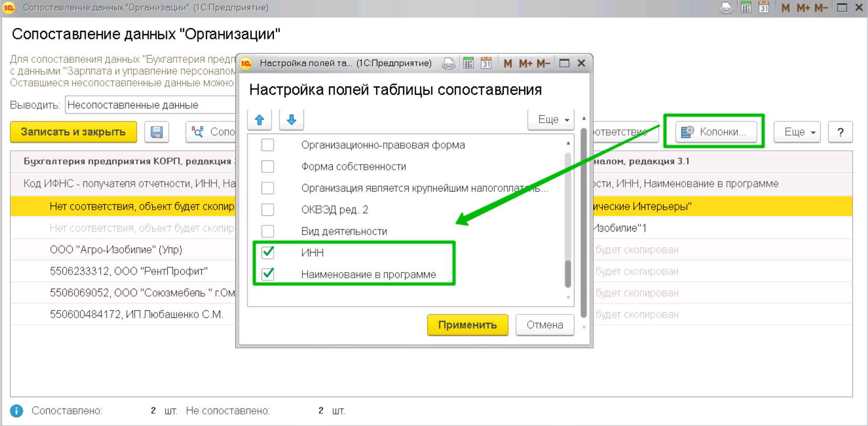Tick the ОКВЭД ред. 2 checkbox
This screenshot has height=426, width=868.
tap(268, 210)
